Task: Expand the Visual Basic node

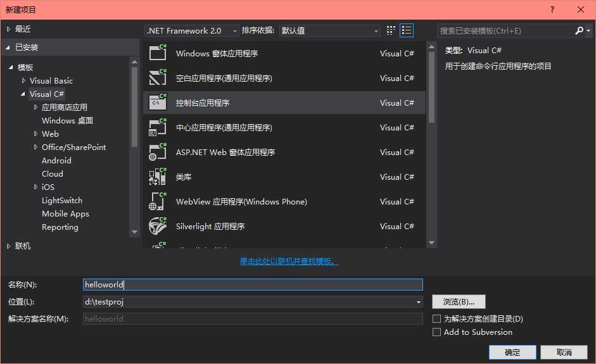Action: [x=23, y=80]
